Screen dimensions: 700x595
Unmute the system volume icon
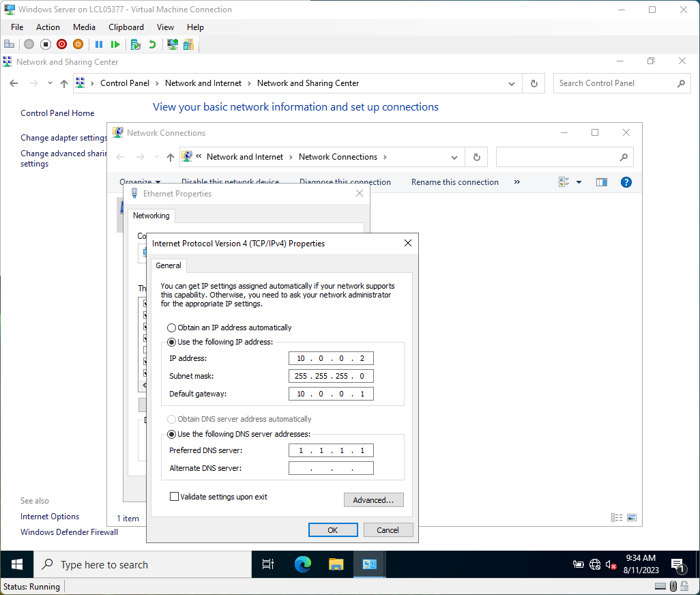611,564
